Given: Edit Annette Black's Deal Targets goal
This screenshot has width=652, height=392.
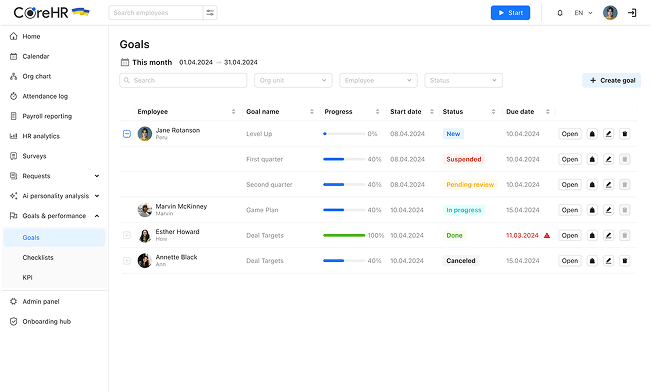Looking at the screenshot, I should (608, 261).
